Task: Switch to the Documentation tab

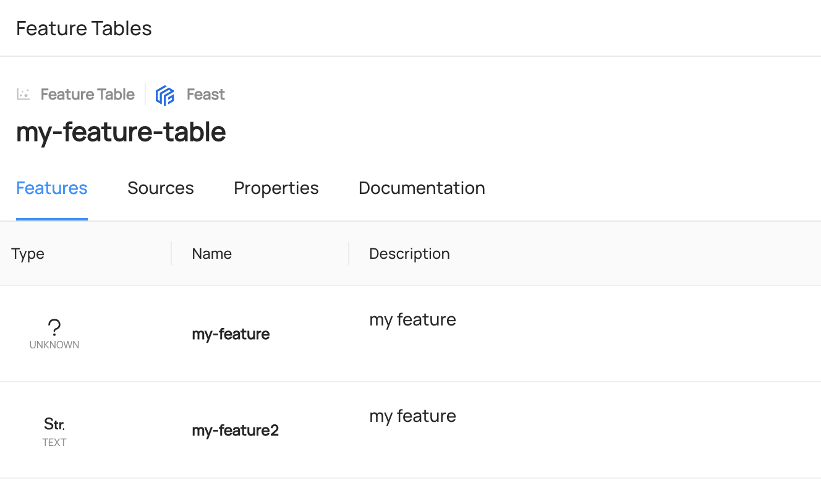Action: point(421,188)
